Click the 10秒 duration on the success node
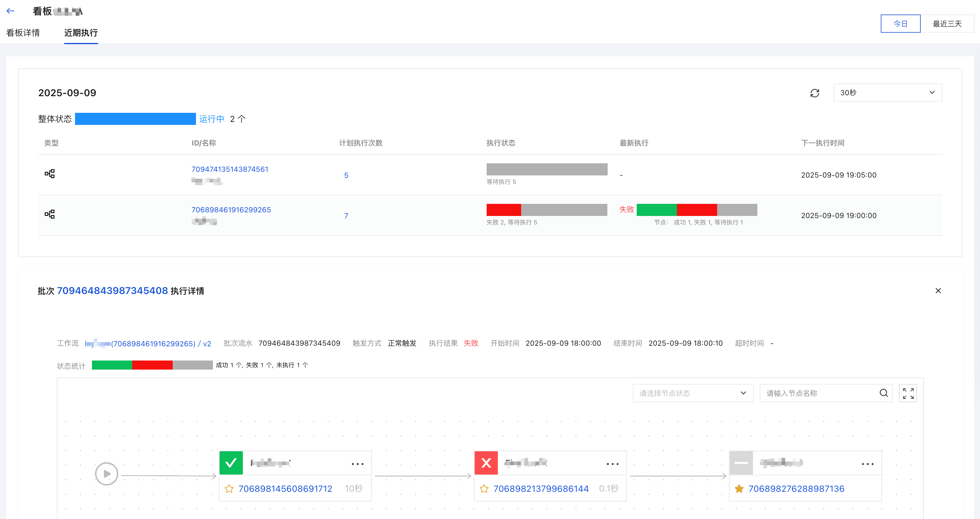 coord(353,488)
